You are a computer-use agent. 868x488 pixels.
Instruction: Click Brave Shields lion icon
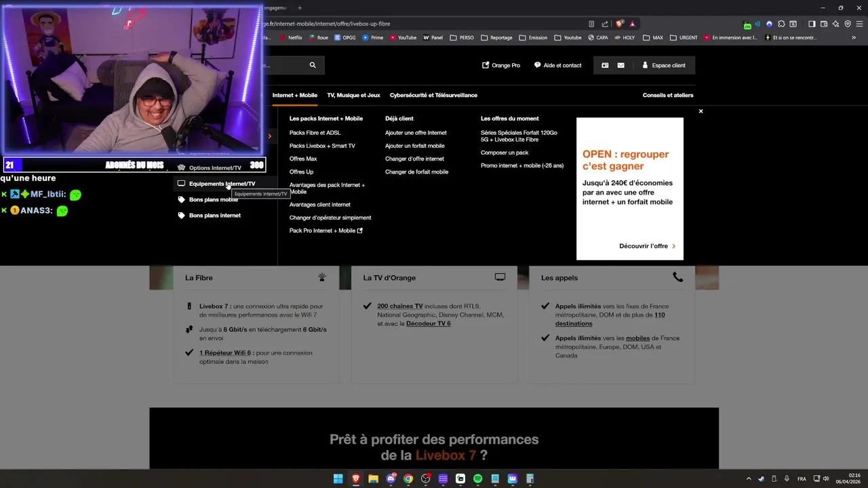pos(620,24)
